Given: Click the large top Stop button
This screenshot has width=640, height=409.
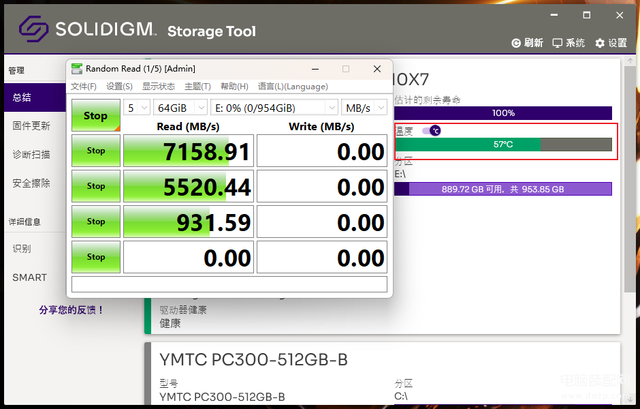Looking at the screenshot, I should point(96,116).
